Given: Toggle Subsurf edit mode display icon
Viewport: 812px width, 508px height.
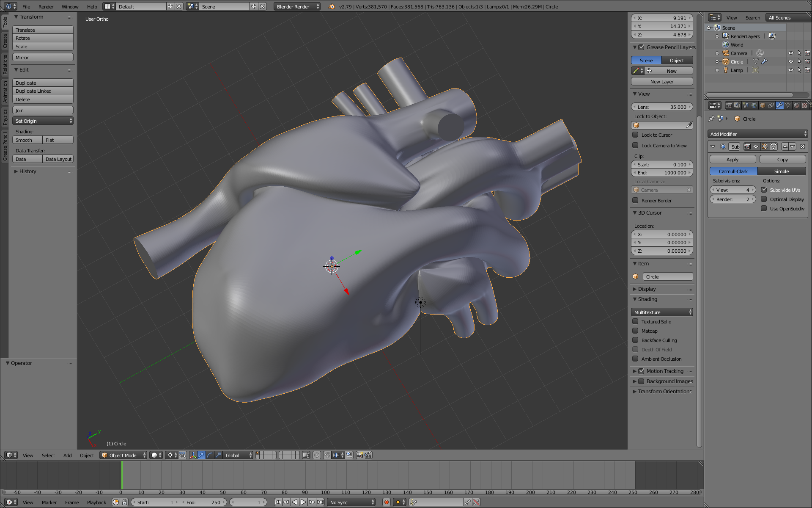Looking at the screenshot, I should [x=765, y=147].
